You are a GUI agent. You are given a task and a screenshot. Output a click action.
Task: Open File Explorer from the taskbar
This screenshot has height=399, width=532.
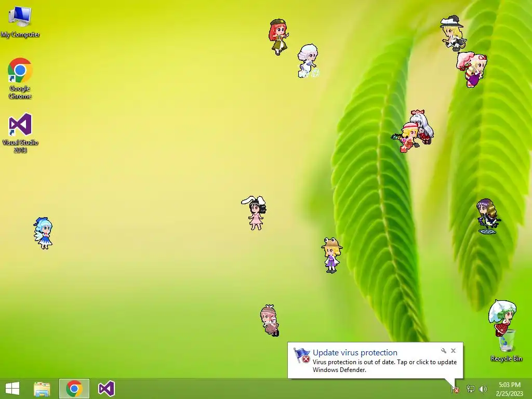(x=42, y=389)
